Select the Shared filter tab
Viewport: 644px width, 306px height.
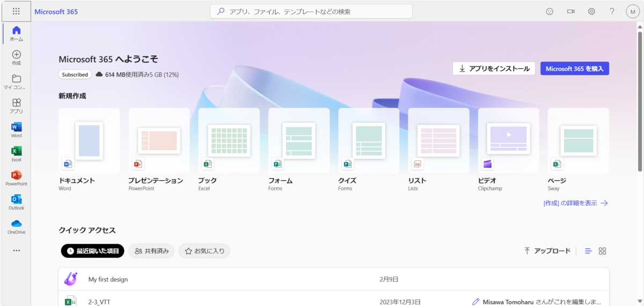click(151, 251)
